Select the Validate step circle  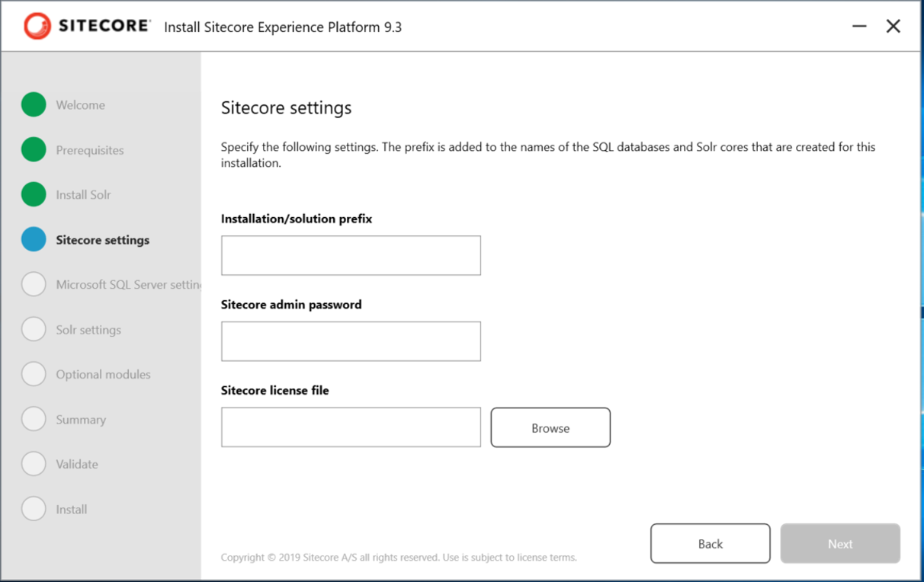coord(34,464)
